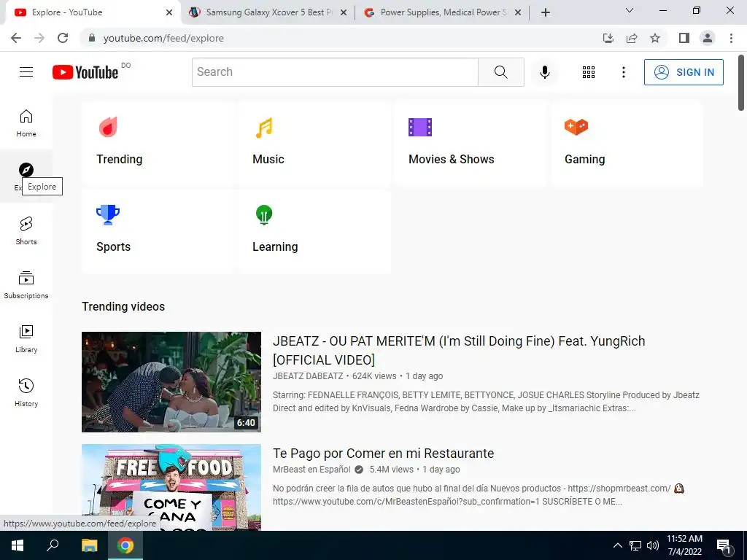The image size is (747, 560).
Task: Expand the tab search dropdown chevron
Action: tap(630, 10)
